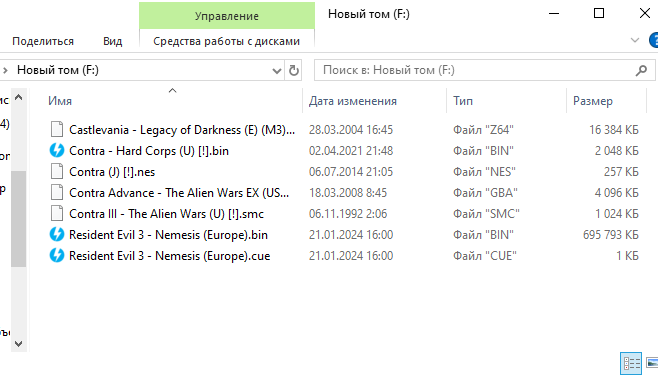This screenshot has width=658, height=378.
Task: Expand the breadcrumb arrow before Новый том (F:)
Action: pos(5,70)
